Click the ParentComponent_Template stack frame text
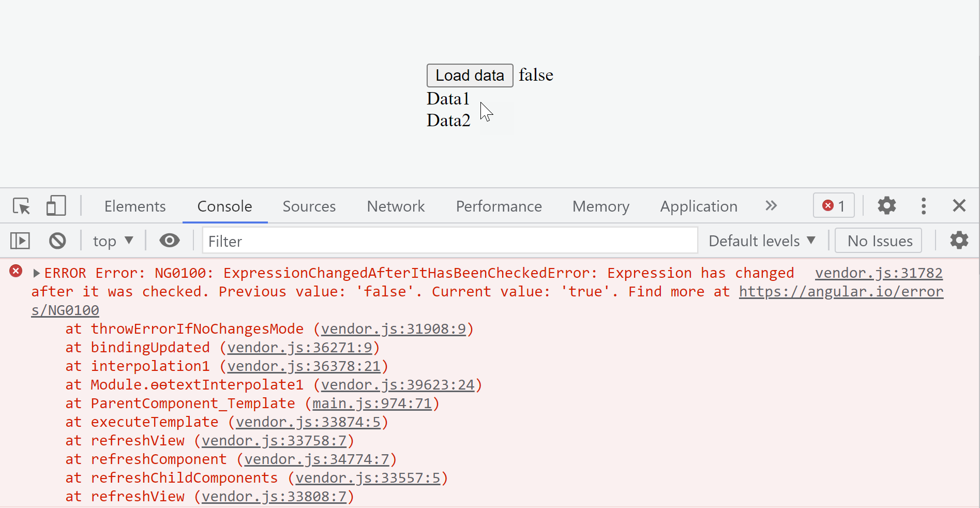The image size is (980, 508). tap(193, 404)
